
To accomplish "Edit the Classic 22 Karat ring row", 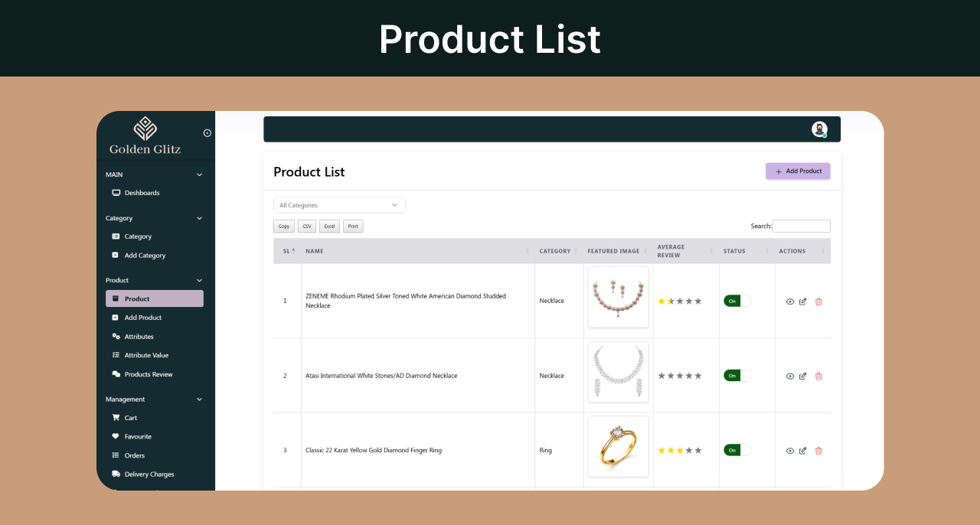I will pos(802,451).
